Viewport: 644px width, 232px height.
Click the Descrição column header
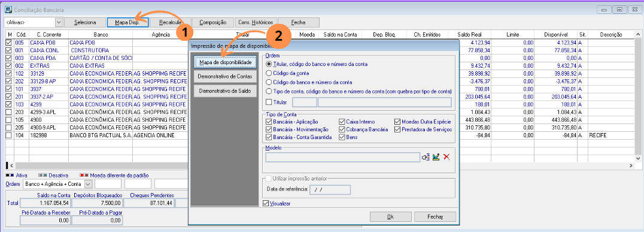(x=610, y=35)
